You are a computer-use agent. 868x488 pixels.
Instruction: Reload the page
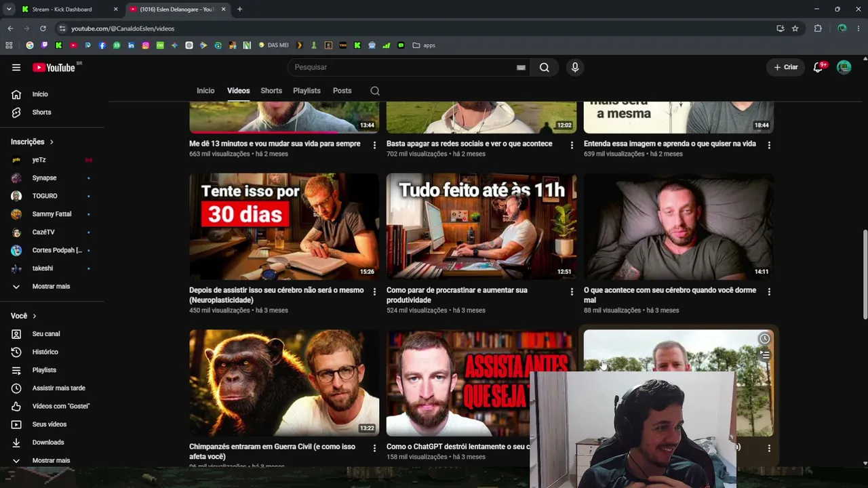[43, 28]
